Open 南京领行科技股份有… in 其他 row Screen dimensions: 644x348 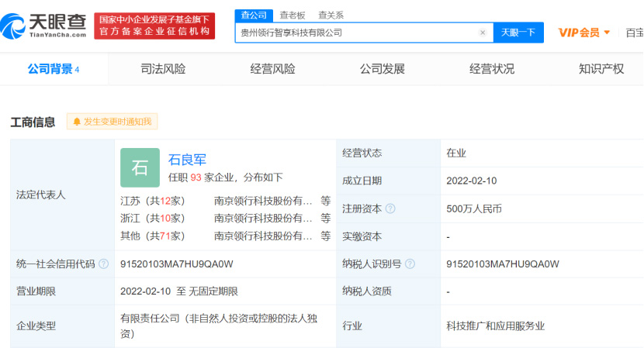pyautogui.click(x=263, y=236)
